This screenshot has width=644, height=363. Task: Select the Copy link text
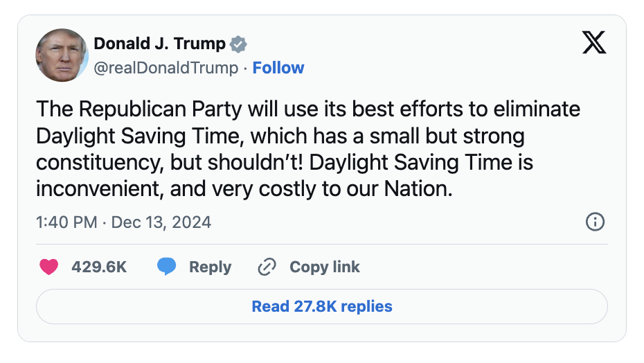[324, 267]
